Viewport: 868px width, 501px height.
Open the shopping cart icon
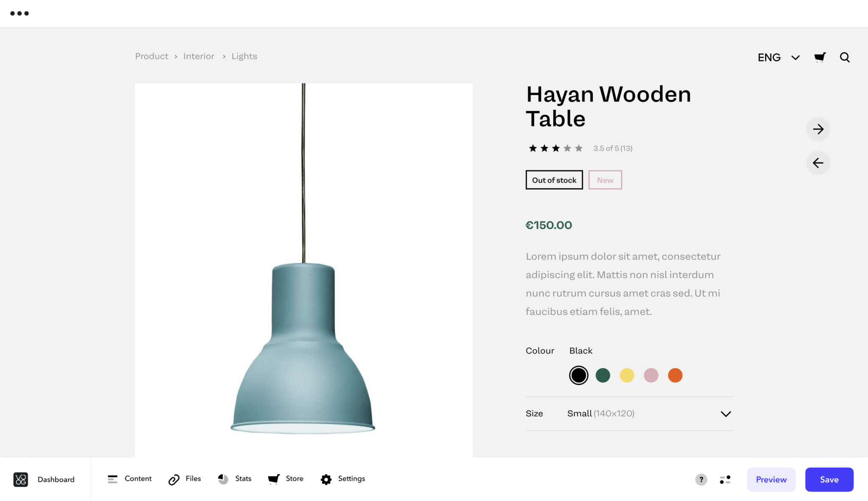click(x=820, y=57)
